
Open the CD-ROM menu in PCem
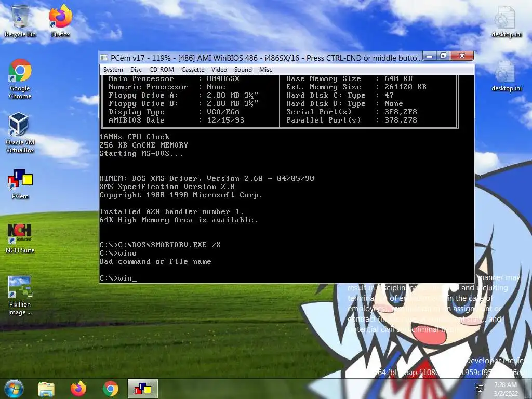(162, 70)
